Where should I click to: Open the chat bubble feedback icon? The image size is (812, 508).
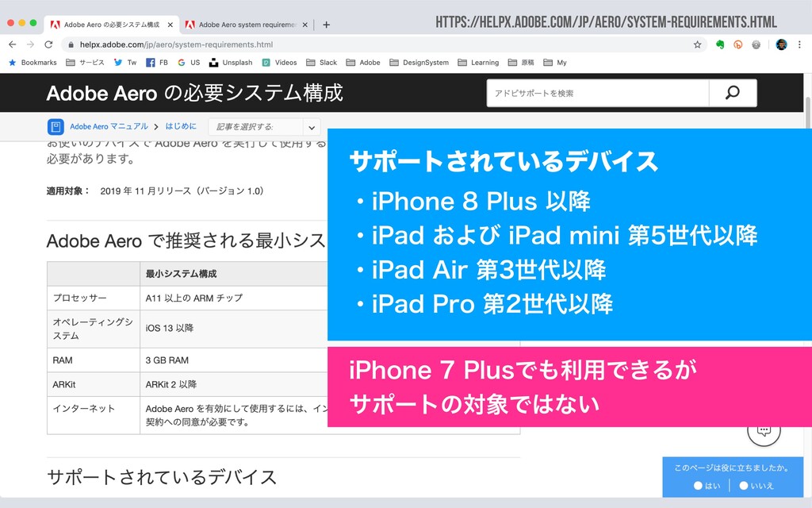[x=764, y=430]
